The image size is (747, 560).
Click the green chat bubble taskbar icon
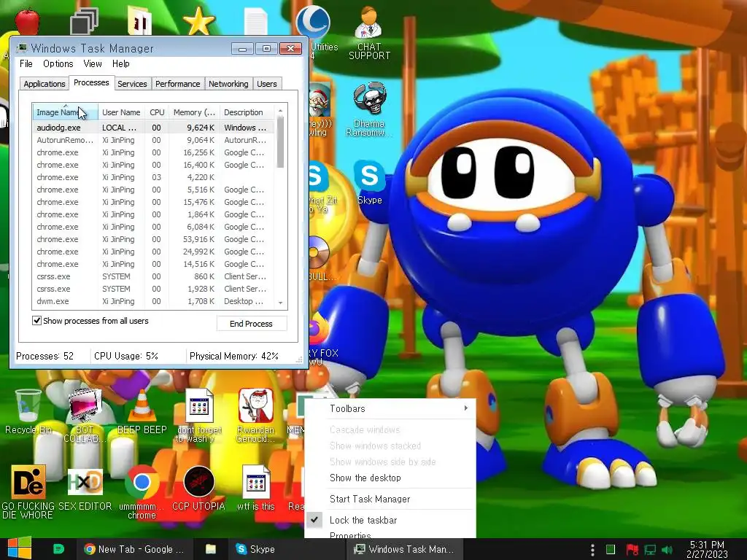click(x=58, y=549)
